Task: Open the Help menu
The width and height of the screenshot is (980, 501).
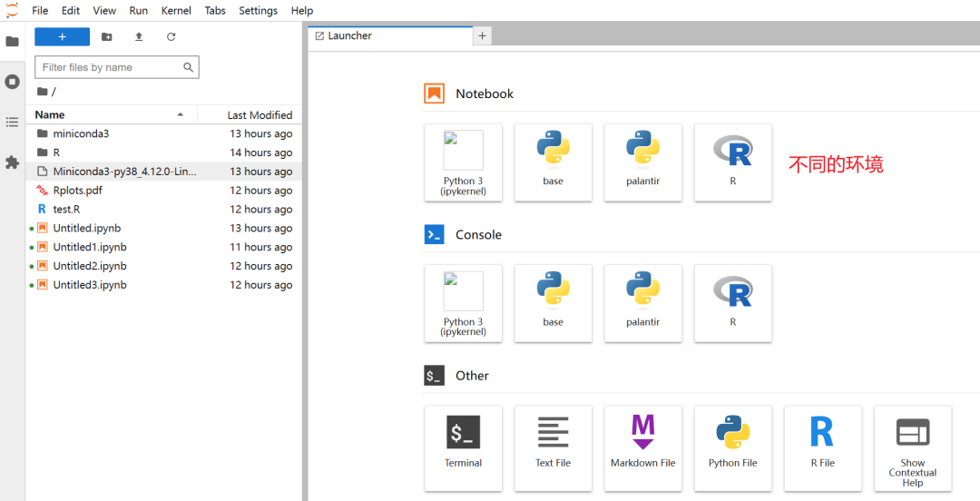Action: click(302, 11)
